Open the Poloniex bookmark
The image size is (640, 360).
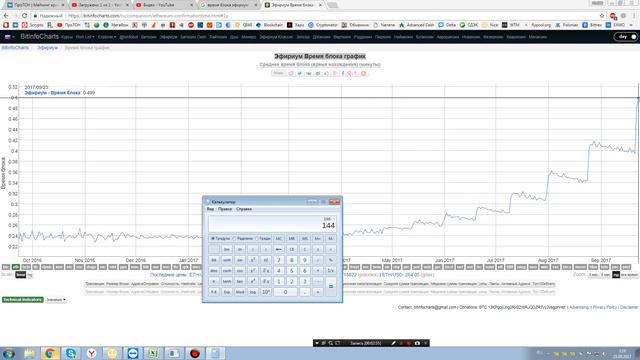click(x=566, y=25)
